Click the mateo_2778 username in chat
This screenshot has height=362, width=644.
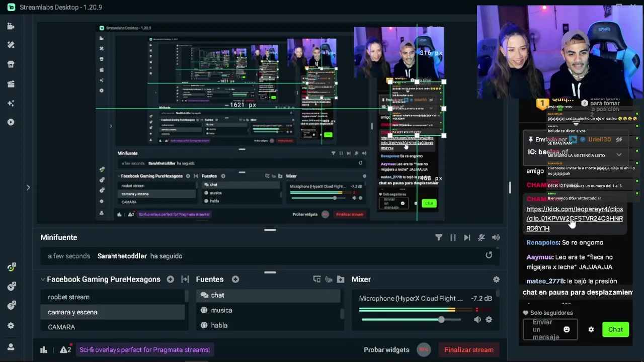pos(545,282)
